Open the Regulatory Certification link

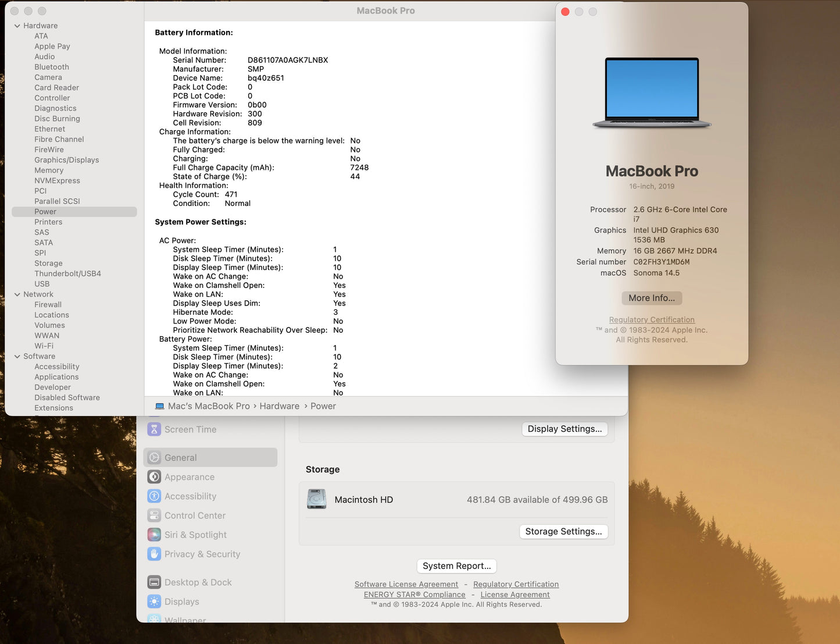651,319
